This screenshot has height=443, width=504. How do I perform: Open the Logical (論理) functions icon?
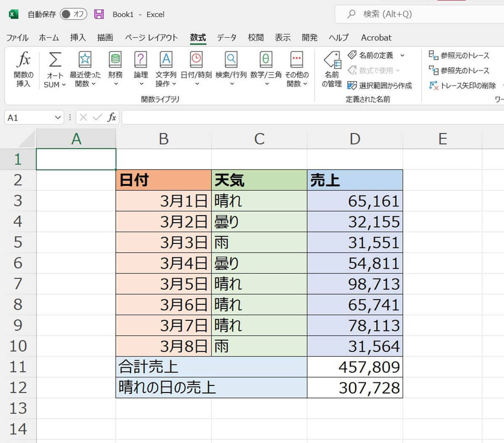click(141, 61)
